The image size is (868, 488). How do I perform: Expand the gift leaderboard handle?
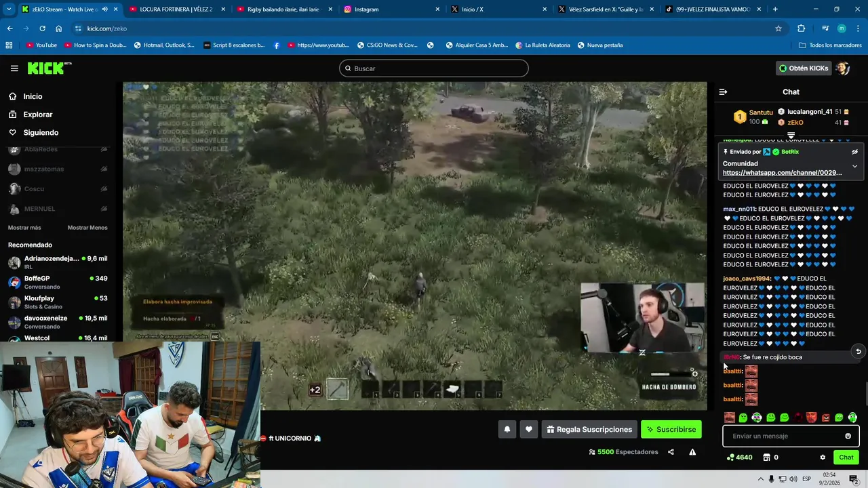point(791,136)
